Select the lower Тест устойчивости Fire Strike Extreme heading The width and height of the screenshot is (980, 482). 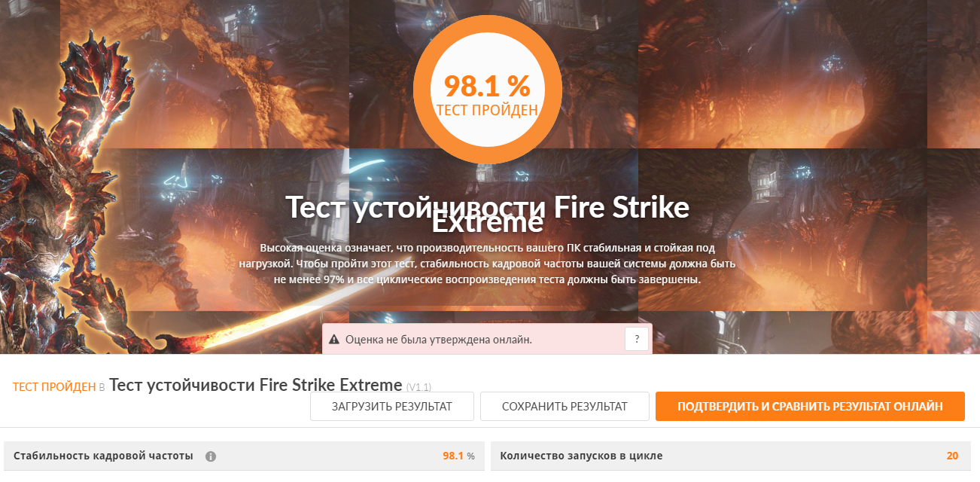click(256, 385)
